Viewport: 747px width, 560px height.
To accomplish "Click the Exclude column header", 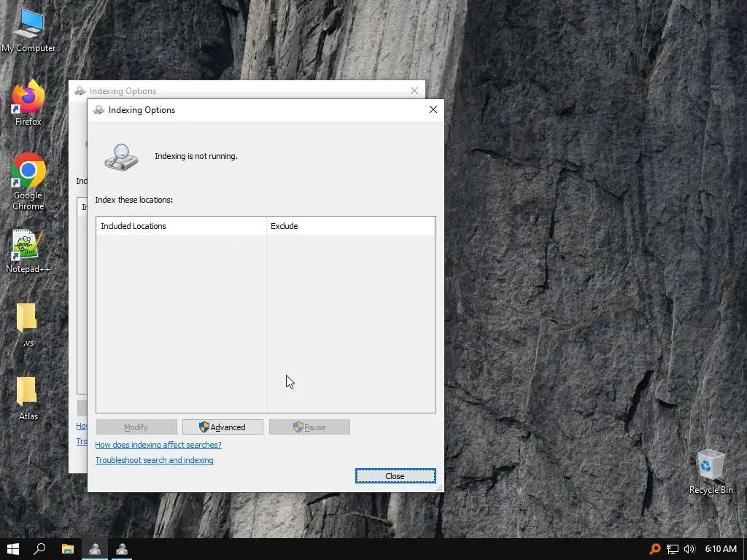I will (x=351, y=226).
